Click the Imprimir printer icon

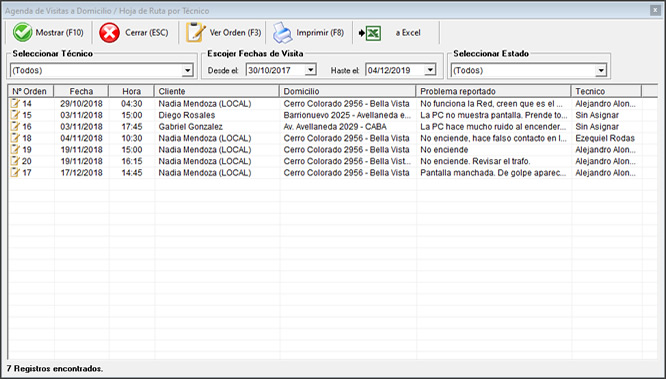282,33
